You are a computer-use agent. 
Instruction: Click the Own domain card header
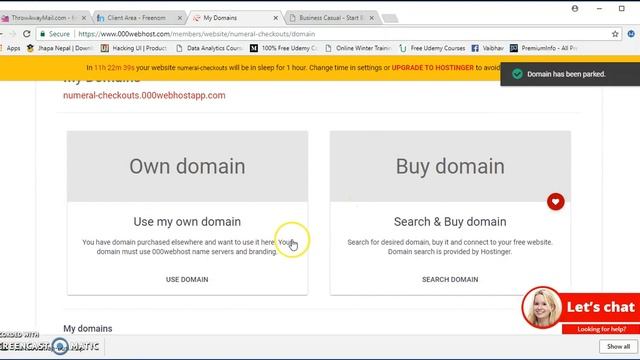click(187, 167)
